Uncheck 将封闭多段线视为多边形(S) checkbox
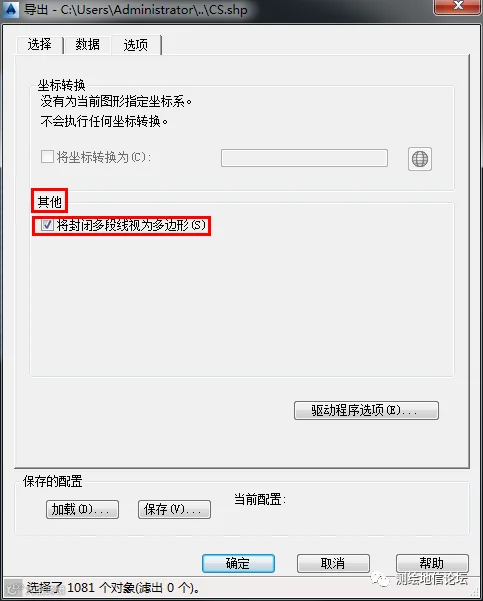 click(x=47, y=225)
